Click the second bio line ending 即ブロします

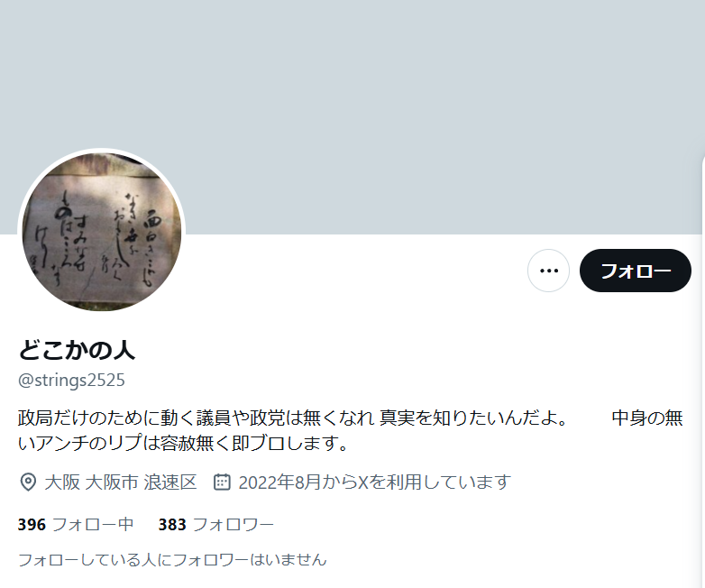coord(183,443)
